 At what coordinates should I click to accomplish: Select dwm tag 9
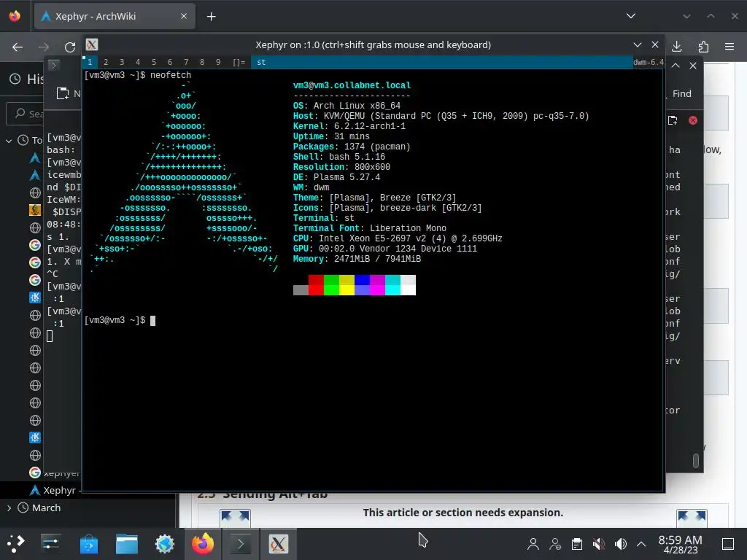[218, 62]
